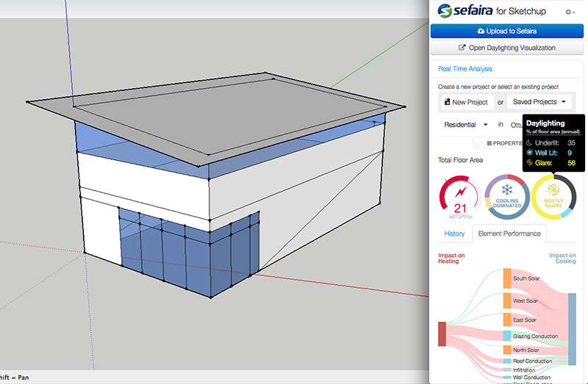
Task: Click the red heating impact bar
Action: (442, 334)
